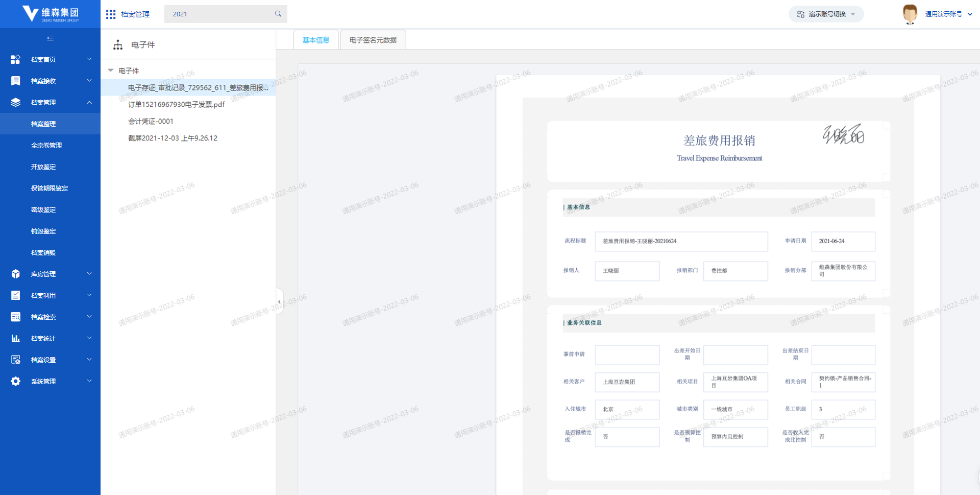Go to 全宗卷管理 submenu item
980x495 pixels.
tap(46, 145)
